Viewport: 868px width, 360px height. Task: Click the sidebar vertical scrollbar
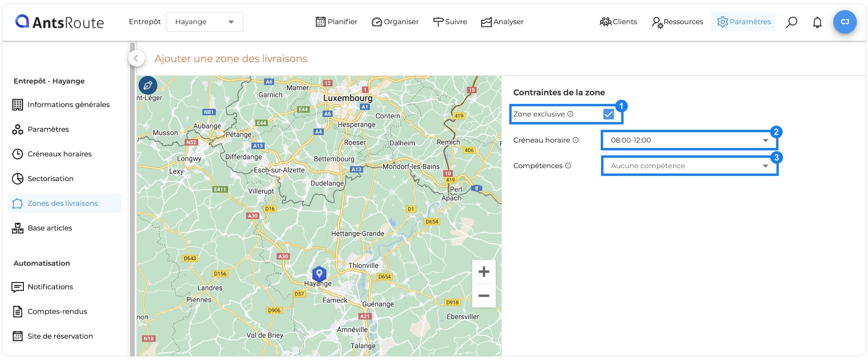click(132, 200)
